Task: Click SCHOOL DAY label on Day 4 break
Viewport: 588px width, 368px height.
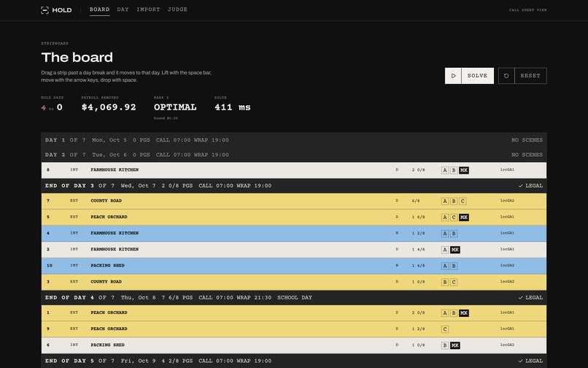Action: (295, 297)
